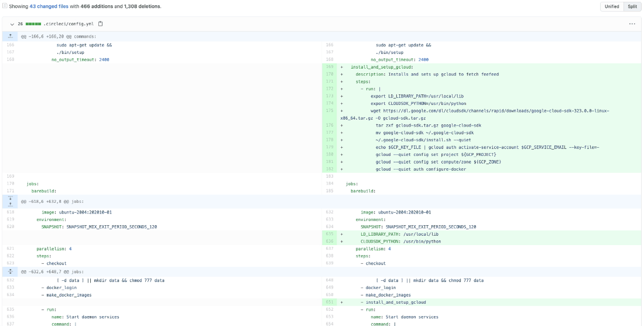Select added line number 651
Viewport: 644px width, 326px height.
pos(330,302)
